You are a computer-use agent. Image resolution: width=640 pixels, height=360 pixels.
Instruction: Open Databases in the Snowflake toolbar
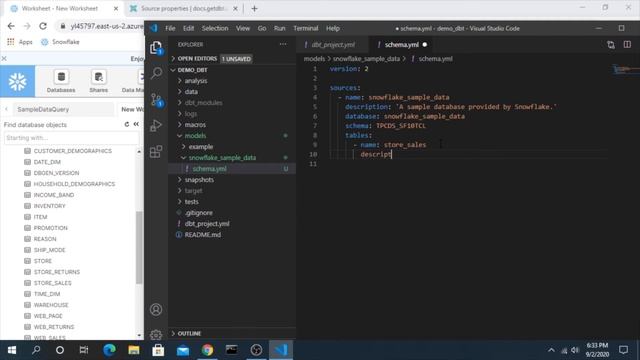pyautogui.click(x=61, y=82)
